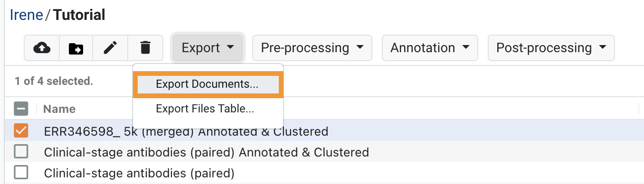Check the Clinical-stage antibodies Annotated & Clustered checkbox
The width and height of the screenshot is (644, 184).
point(21,152)
